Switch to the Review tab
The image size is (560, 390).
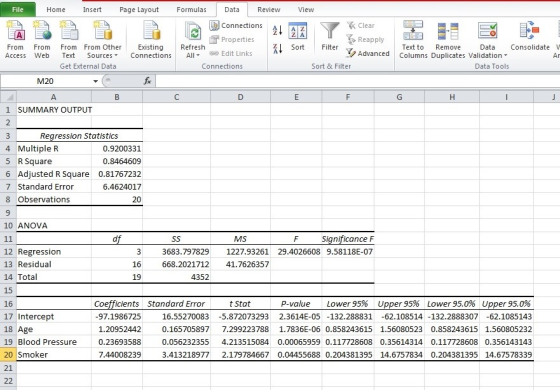(269, 10)
